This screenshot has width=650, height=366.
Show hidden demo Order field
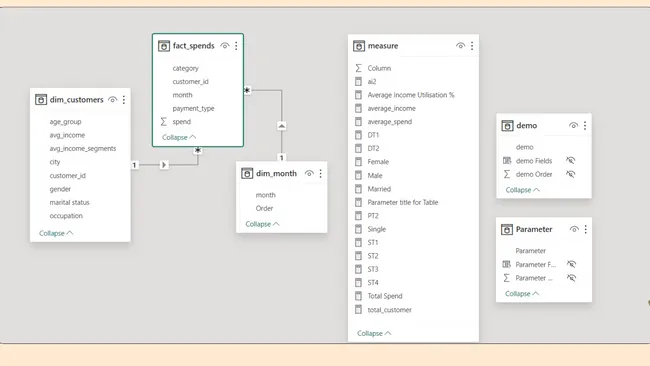(x=571, y=174)
